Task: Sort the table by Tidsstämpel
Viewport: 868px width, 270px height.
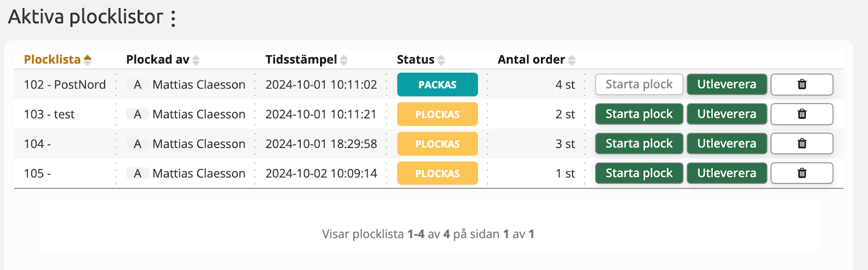Action: coord(343,60)
